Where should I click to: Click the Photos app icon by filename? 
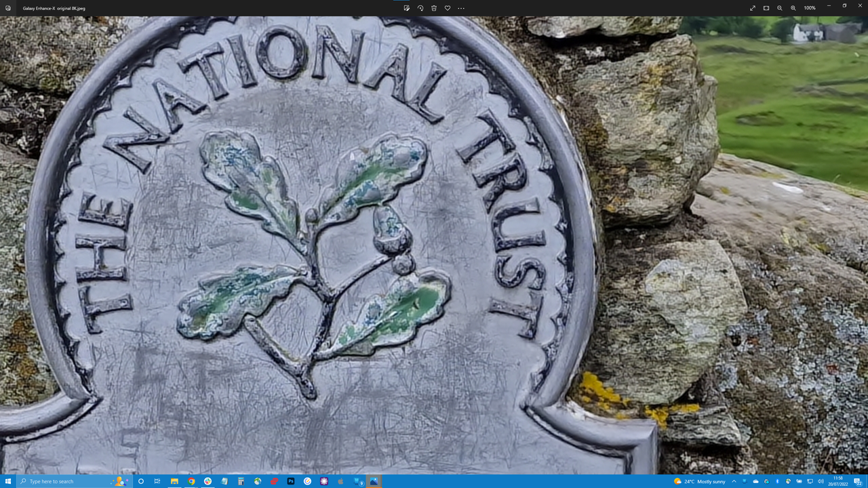coord(8,8)
